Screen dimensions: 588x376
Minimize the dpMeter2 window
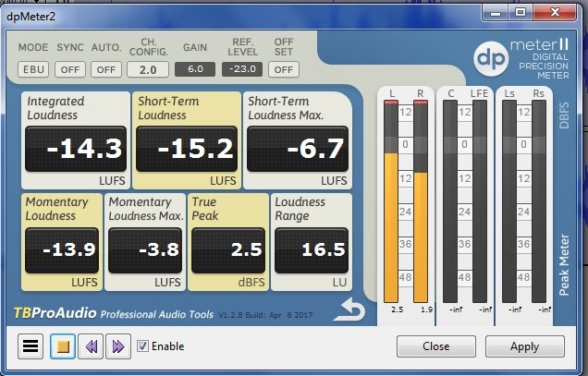(496, 12)
